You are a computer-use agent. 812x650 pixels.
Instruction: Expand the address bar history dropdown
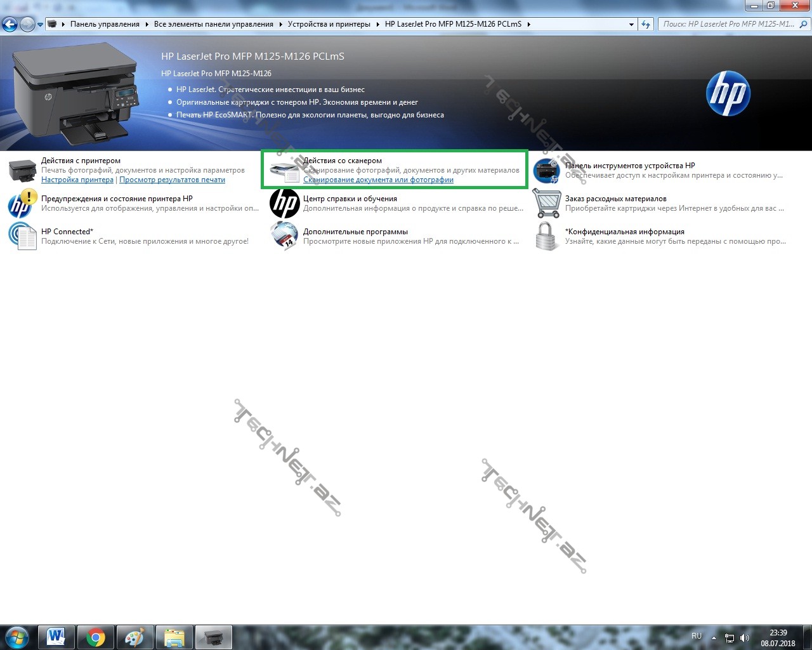(631, 25)
